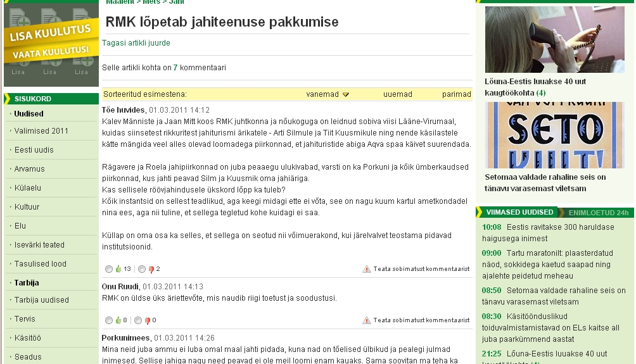Sort comments by parimad
The height and width of the screenshot is (364, 636).
[x=456, y=94]
